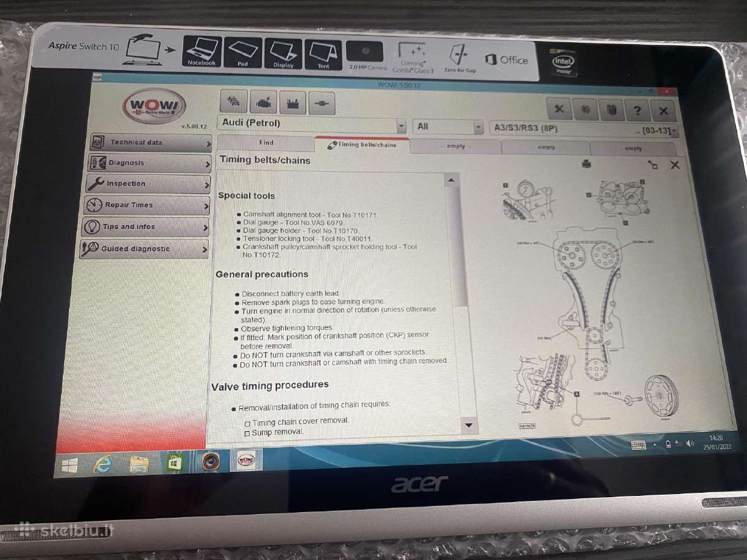Open help with the question mark
The width and height of the screenshot is (747, 560).
[x=637, y=111]
